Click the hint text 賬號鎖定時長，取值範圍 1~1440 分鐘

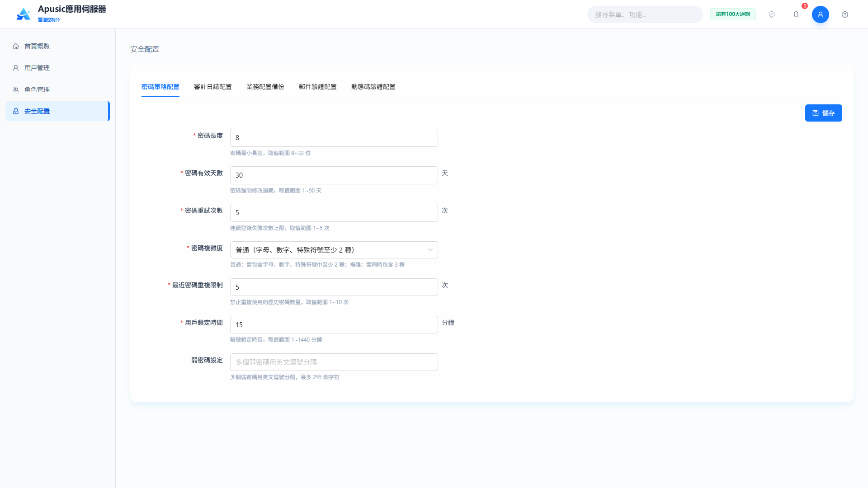276,340
